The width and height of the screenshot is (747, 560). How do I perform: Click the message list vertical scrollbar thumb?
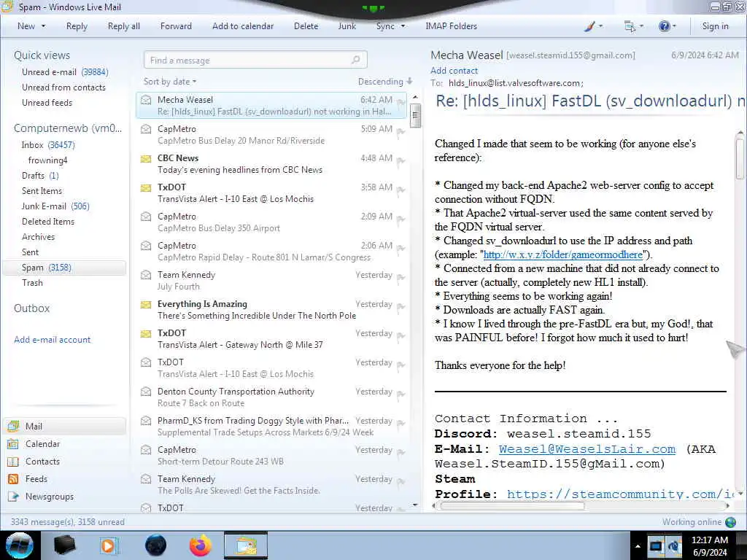pos(415,116)
